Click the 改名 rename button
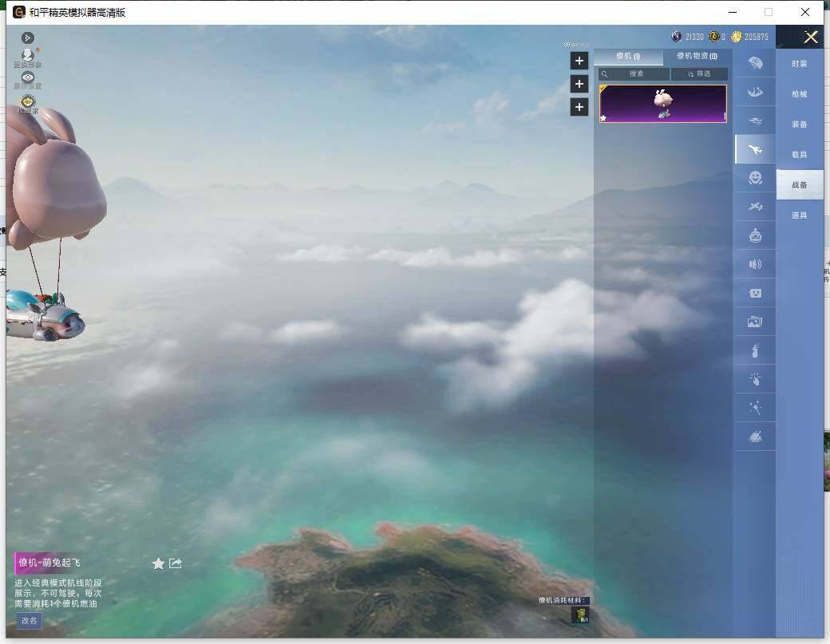 (x=29, y=621)
